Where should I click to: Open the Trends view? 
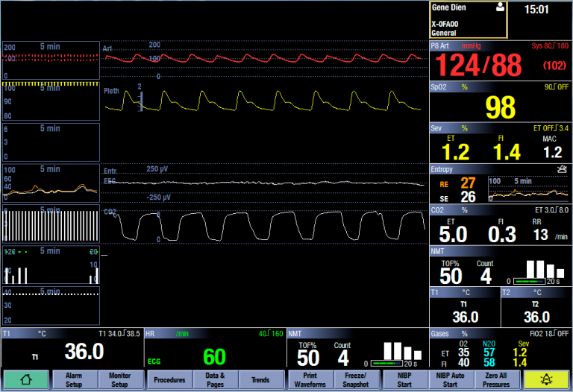click(x=260, y=379)
